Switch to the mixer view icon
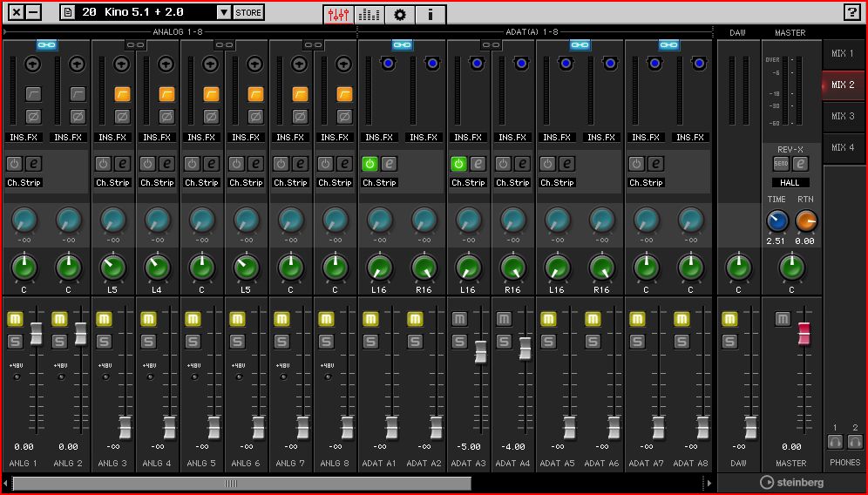 click(x=338, y=14)
